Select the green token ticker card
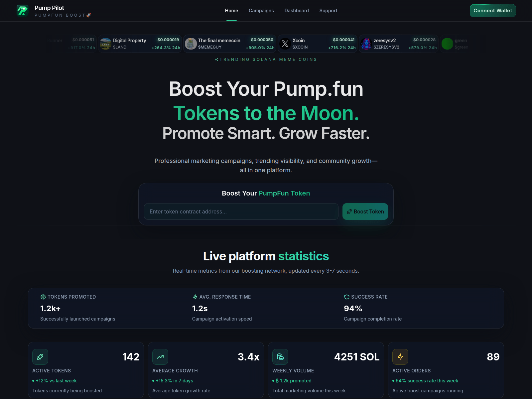This screenshot has width=532, height=399. 455,44
